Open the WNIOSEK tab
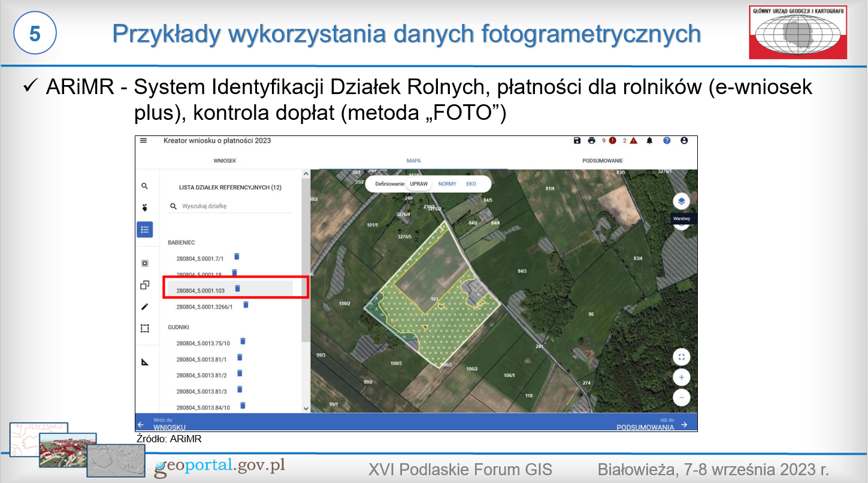This screenshot has width=868, height=483. 225,161
